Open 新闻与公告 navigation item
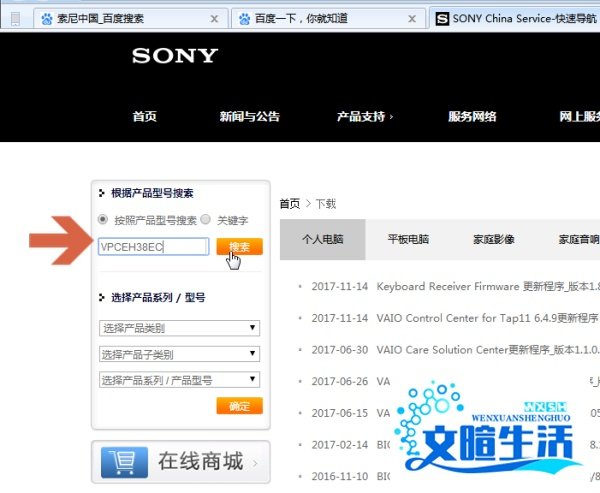The height and width of the screenshot is (493, 600). click(x=249, y=116)
